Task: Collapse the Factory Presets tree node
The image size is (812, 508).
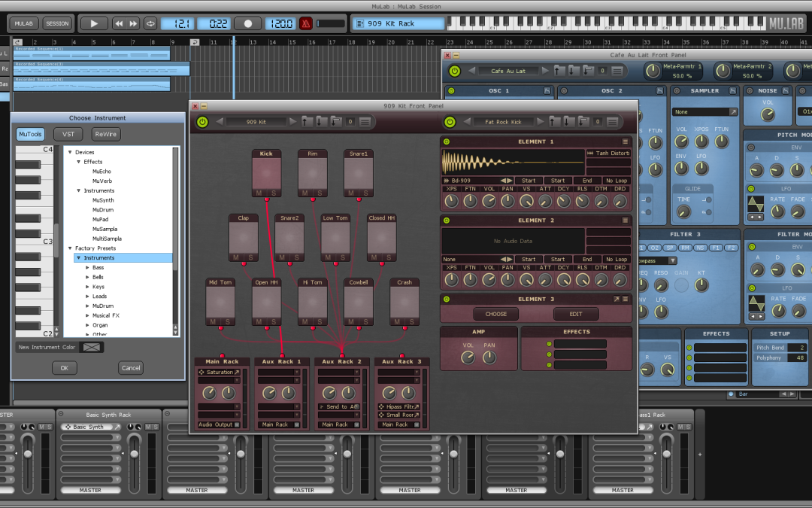Action: 71,248
